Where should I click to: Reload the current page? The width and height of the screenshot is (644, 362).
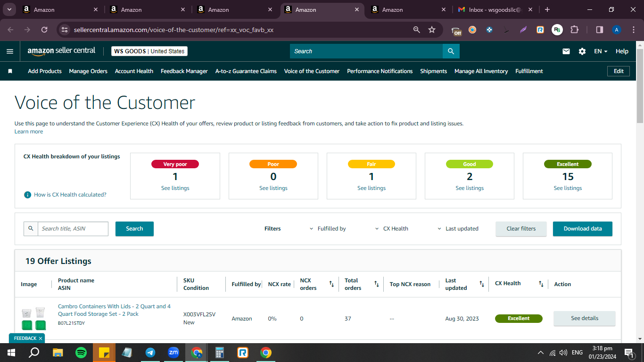pyautogui.click(x=44, y=30)
